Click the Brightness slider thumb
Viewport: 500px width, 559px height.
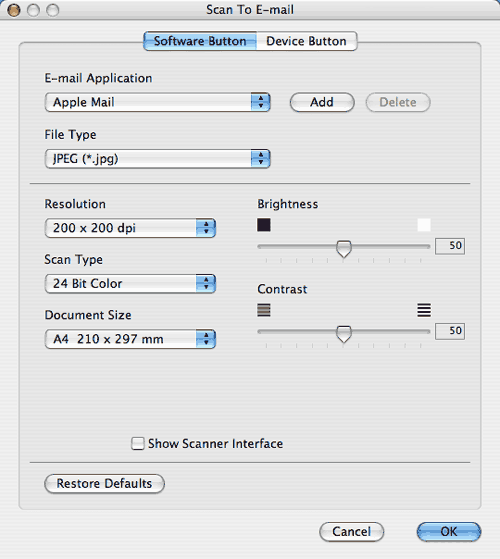pos(344,248)
